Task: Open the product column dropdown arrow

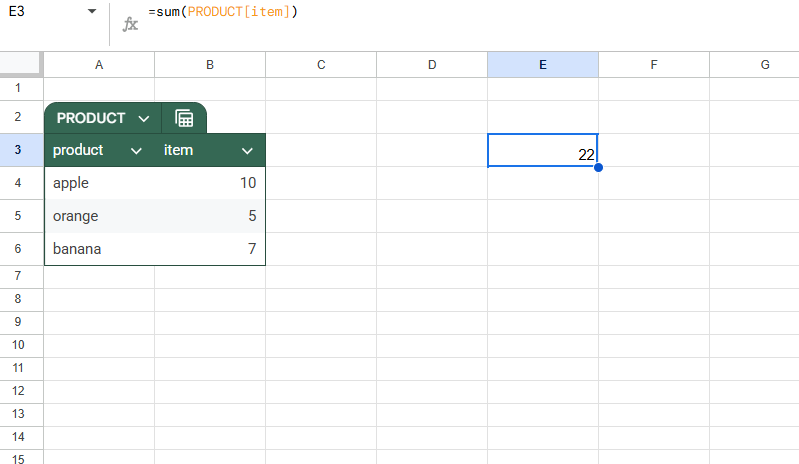Action: 136,151
